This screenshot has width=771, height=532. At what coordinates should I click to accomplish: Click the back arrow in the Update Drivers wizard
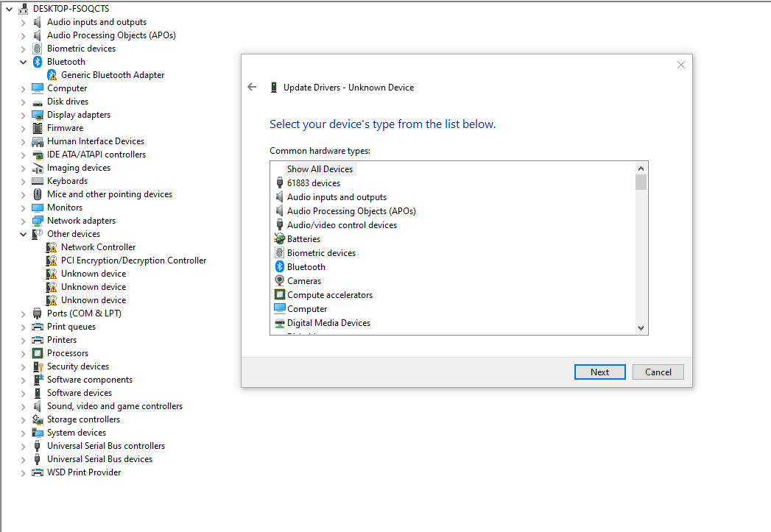coord(252,86)
